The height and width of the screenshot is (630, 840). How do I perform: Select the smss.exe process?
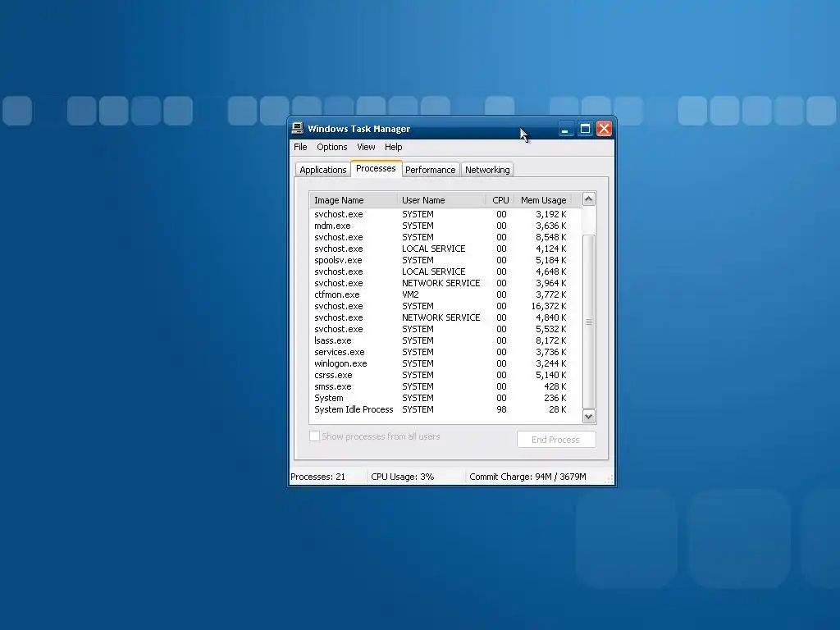pyautogui.click(x=445, y=386)
